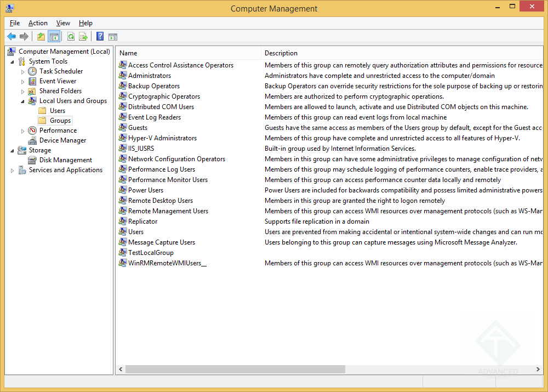Viewport: 548px width, 392px height.
Task: Select the Administrators group entry
Action: (149, 76)
